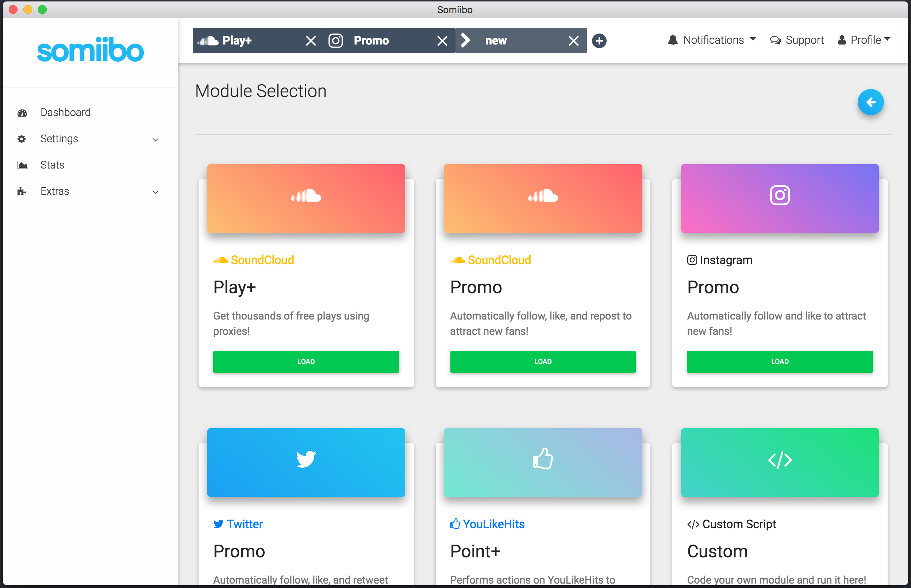Open the Notifications menu label
911x588 pixels.
pyautogui.click(x=714, y=40)
